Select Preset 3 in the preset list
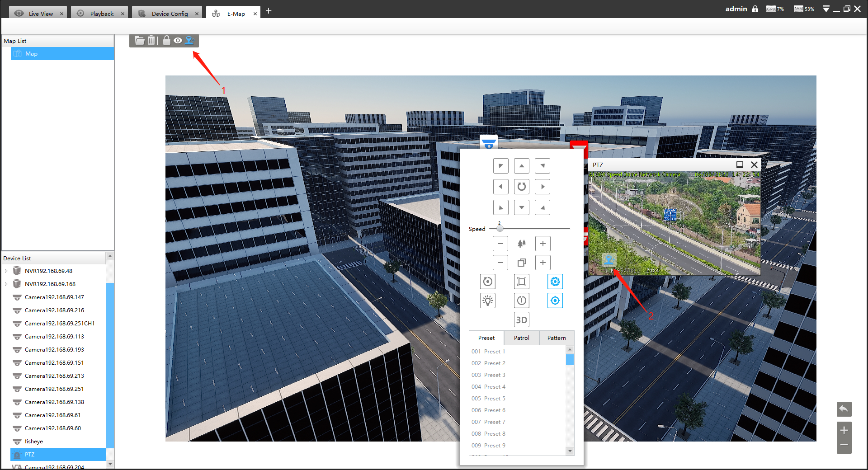 (495, 375)
